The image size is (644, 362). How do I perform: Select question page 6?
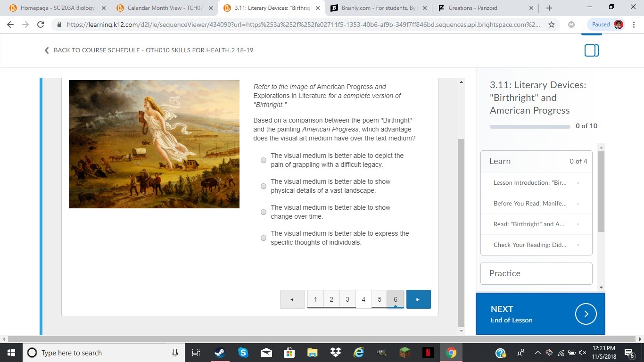pyautogui.click(x=396, y=299)
